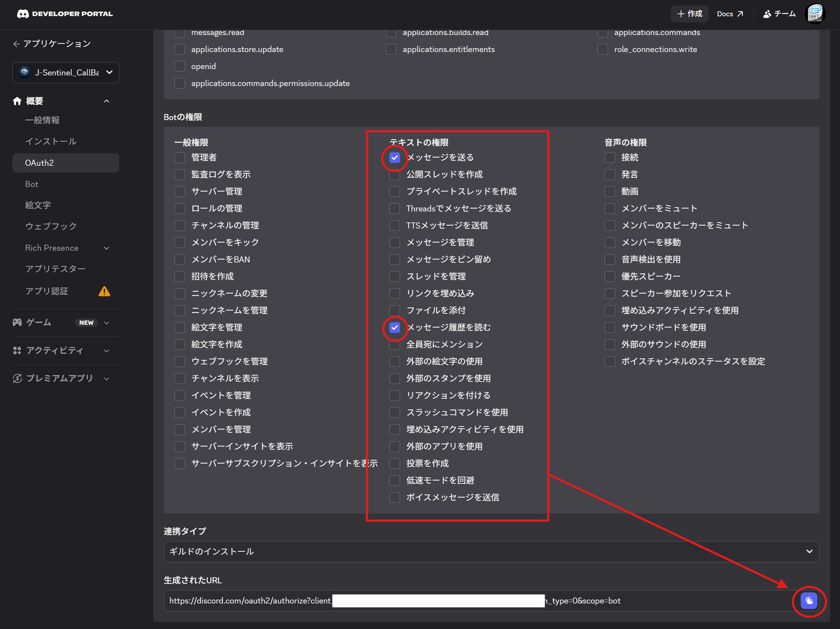Open the Docs link
This screenshot has width=840, height=629.
(x=730, y=14)
